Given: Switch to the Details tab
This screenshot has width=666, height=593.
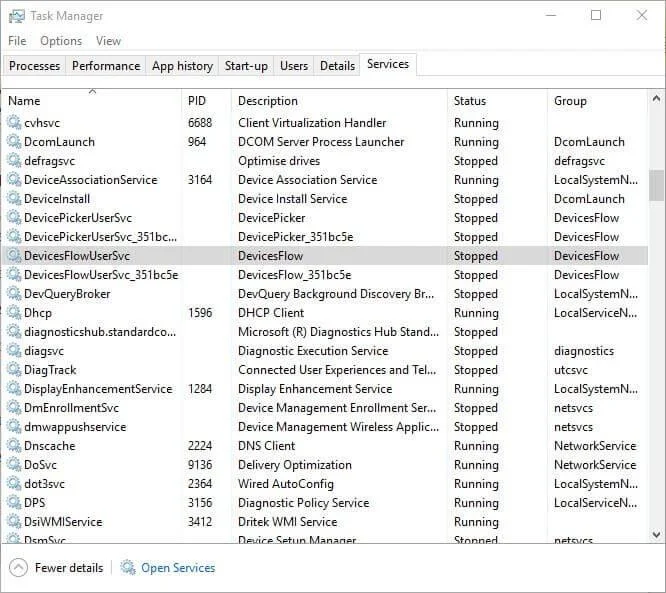Looking at the screenshot, I should [337, 66].
